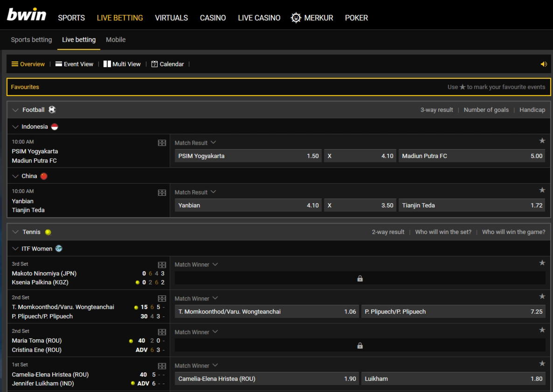
Task: Select the Number of goals filter
Action: coord(486,110)
